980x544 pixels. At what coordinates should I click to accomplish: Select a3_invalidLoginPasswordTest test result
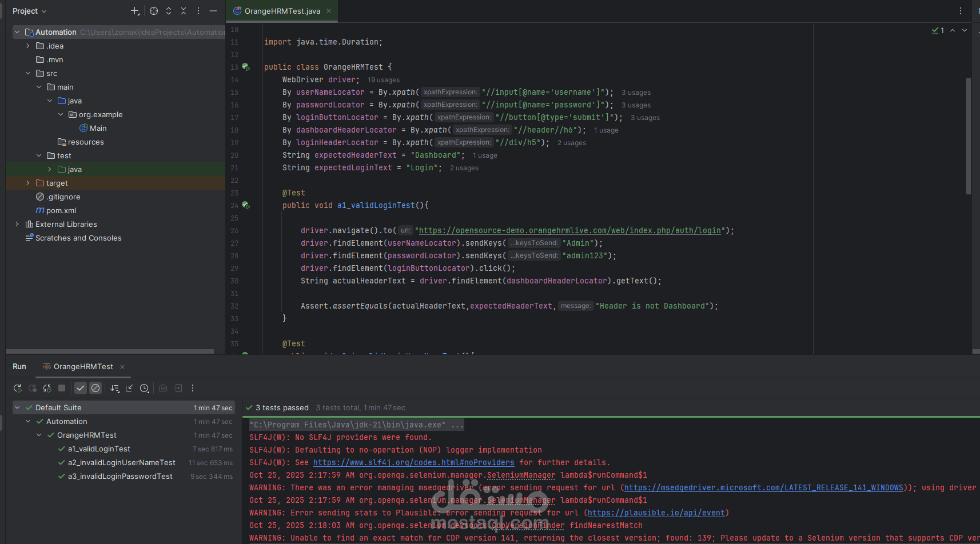[120, 477]
